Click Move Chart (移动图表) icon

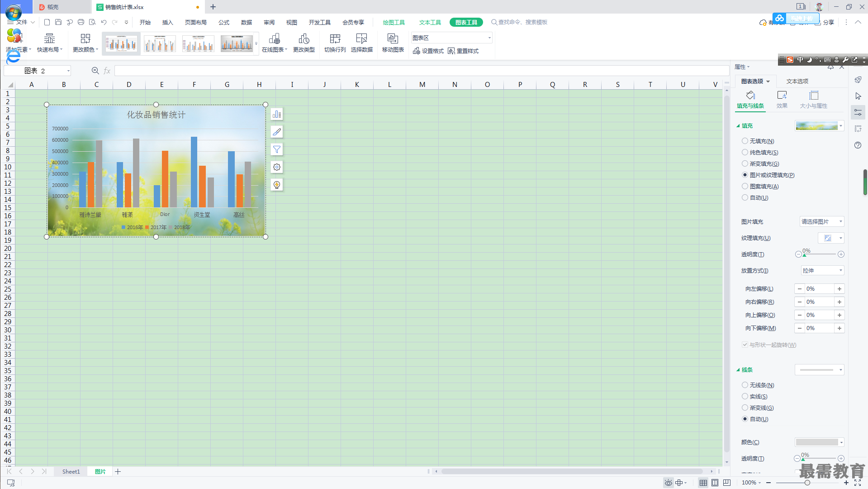[x=393, y=43]
